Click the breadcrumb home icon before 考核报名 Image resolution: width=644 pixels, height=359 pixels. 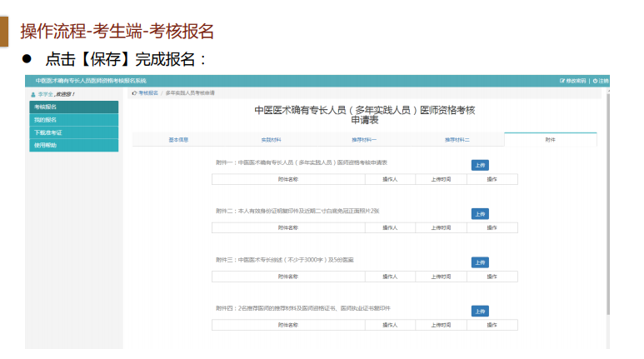134,93
